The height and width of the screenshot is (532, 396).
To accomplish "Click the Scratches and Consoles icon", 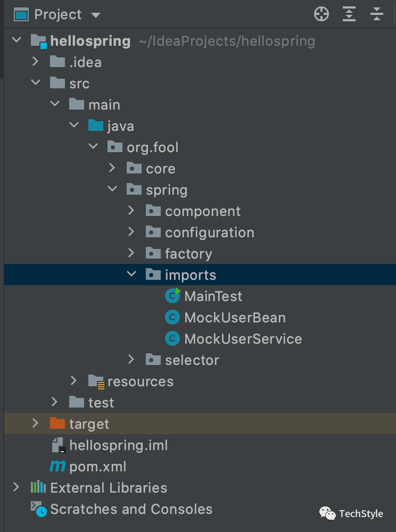I will tap(38, 509).
